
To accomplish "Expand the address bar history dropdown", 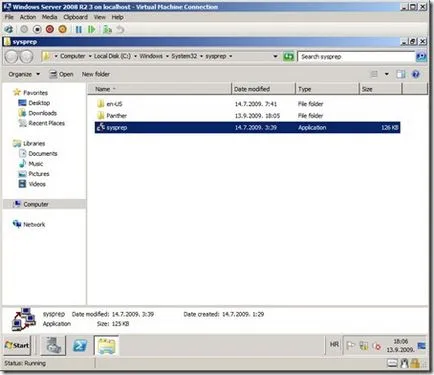I will (x=275, y=56).
